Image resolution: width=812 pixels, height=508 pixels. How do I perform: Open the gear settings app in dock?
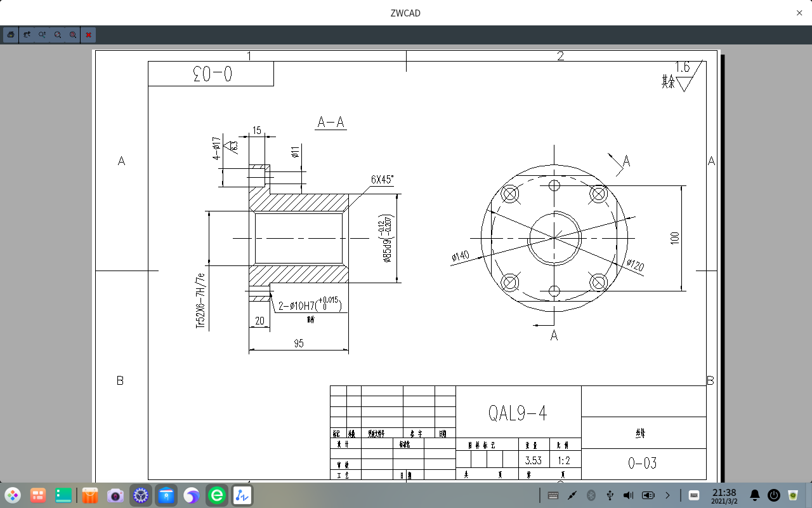point(141,495)
